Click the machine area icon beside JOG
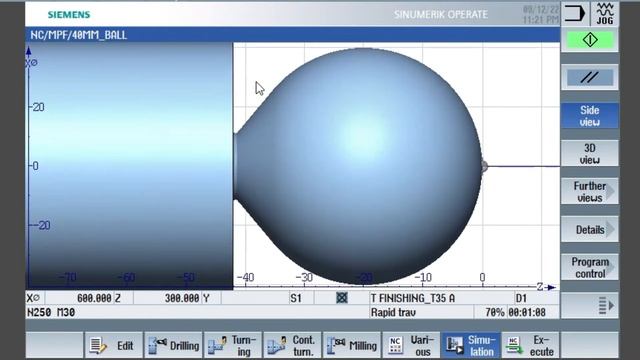The height and width of the screenshot is (360, 640). point(576,13)
